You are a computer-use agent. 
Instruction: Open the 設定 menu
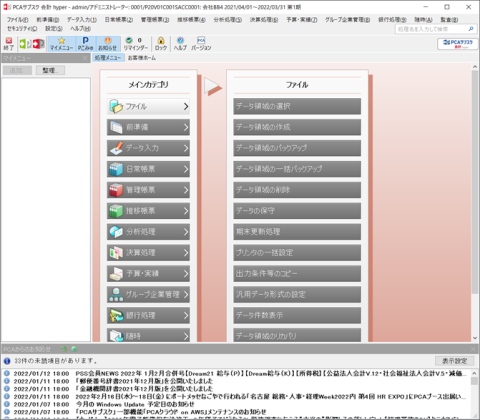[54, 29]
